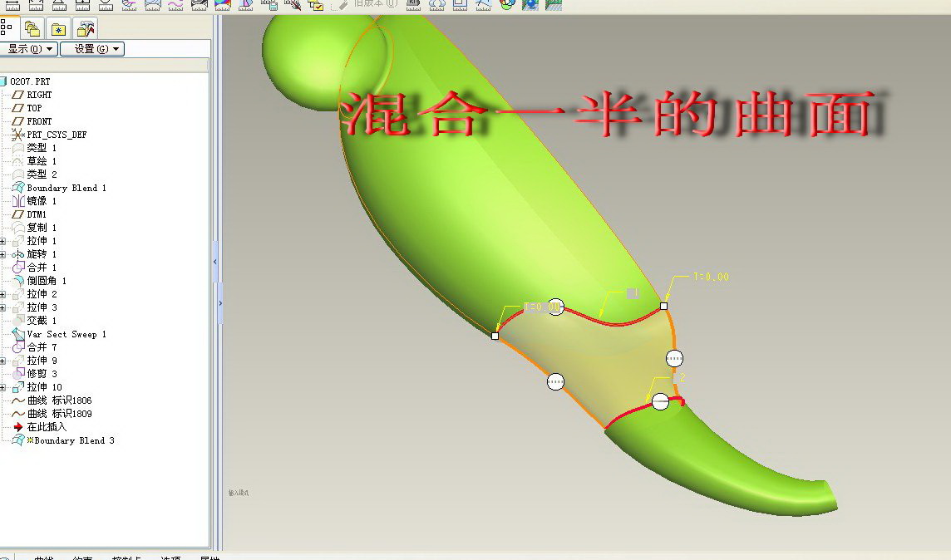Click the T=0.00 label near the left handle
The width and height of the screenshot is (951, 560).
tap(541, 307)
